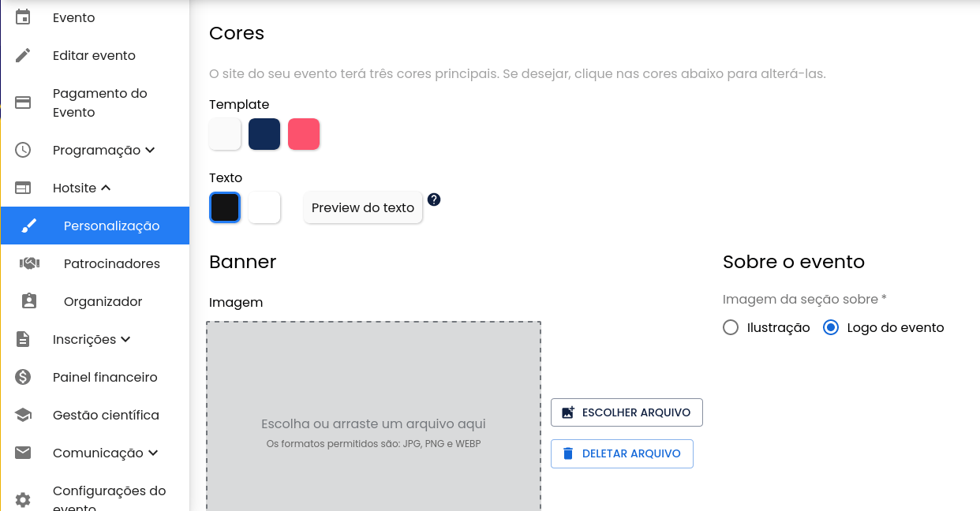Go to Configurações do evento
Image resolution: width=980 pixels, height=511 pixels.
tap(109, 495)
